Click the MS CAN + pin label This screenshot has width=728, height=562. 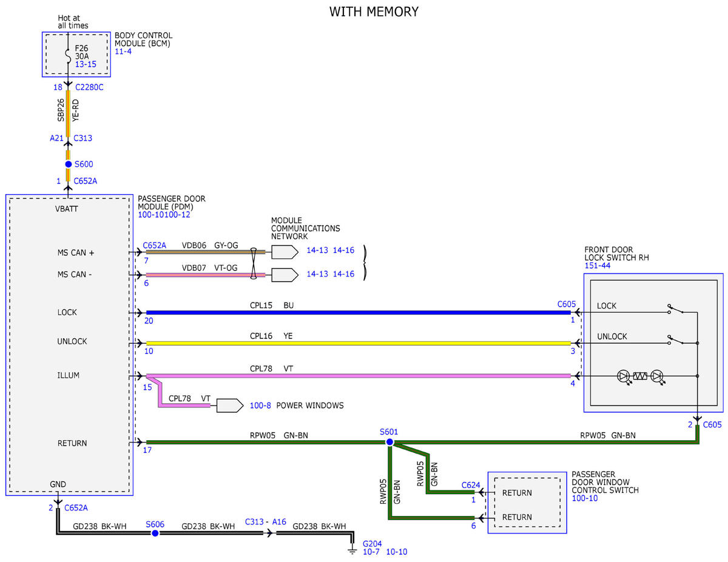point(76,252)
